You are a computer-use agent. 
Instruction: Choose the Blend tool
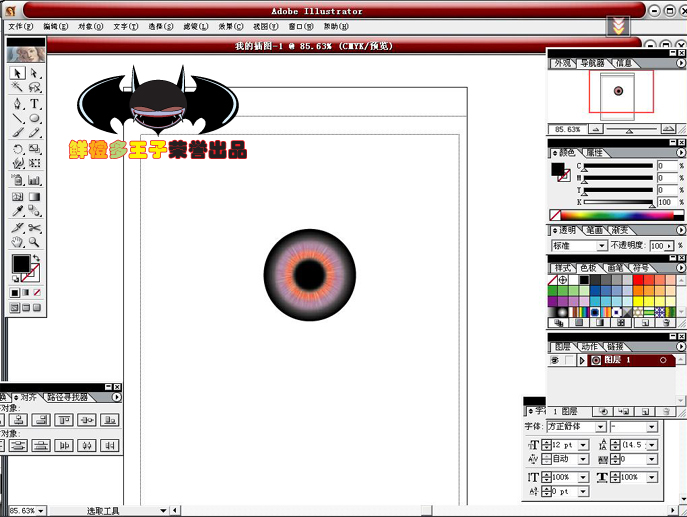(34, 211)
